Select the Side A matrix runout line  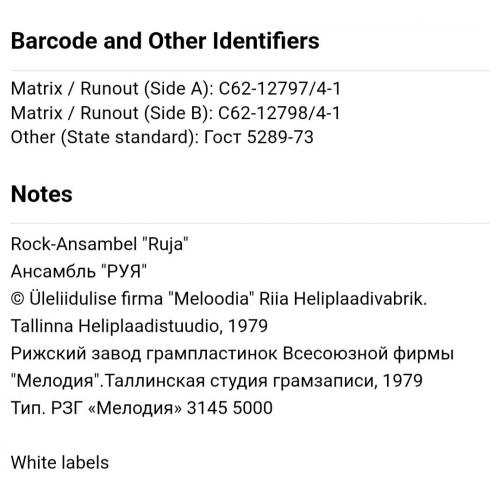(x=176, y=89)
